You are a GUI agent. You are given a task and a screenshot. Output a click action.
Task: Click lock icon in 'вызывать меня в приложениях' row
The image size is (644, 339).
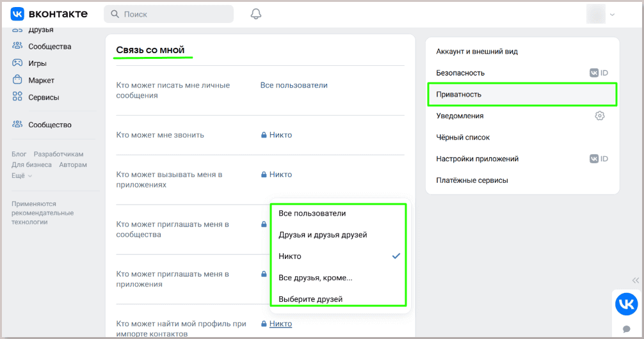coord(264,175)
